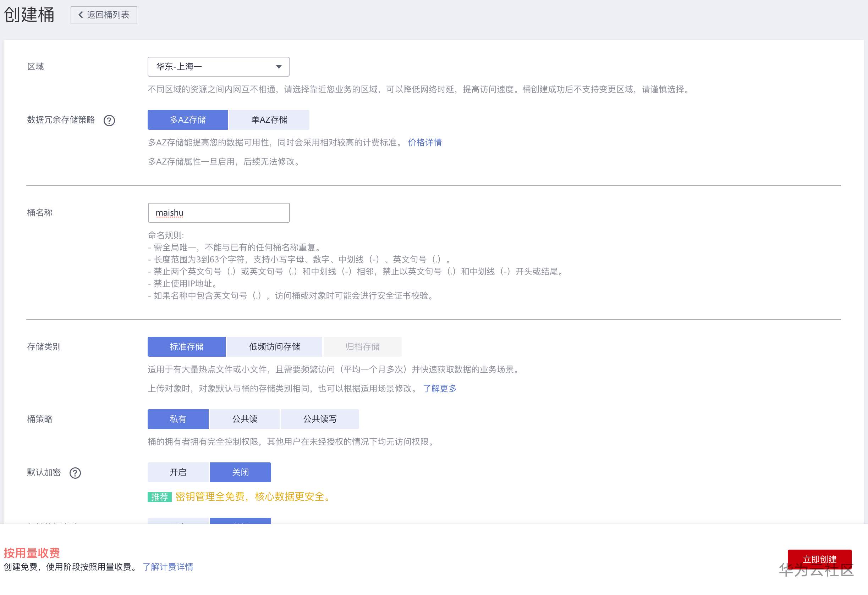The height and width of the screenshot is (595, 868).
Task: Switch to 单AZ存储 redundancy option
Action: [268, 119]
